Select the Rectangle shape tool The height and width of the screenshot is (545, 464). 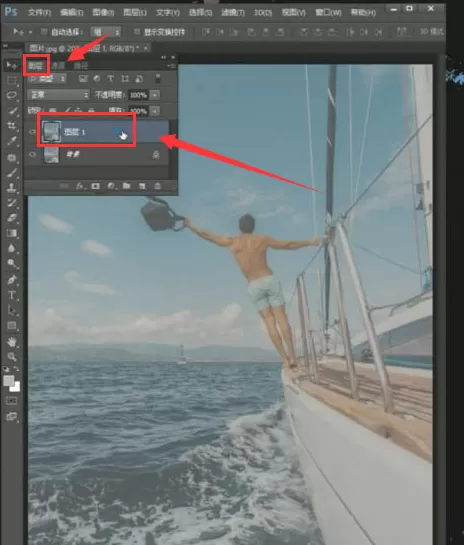[12, 326]
